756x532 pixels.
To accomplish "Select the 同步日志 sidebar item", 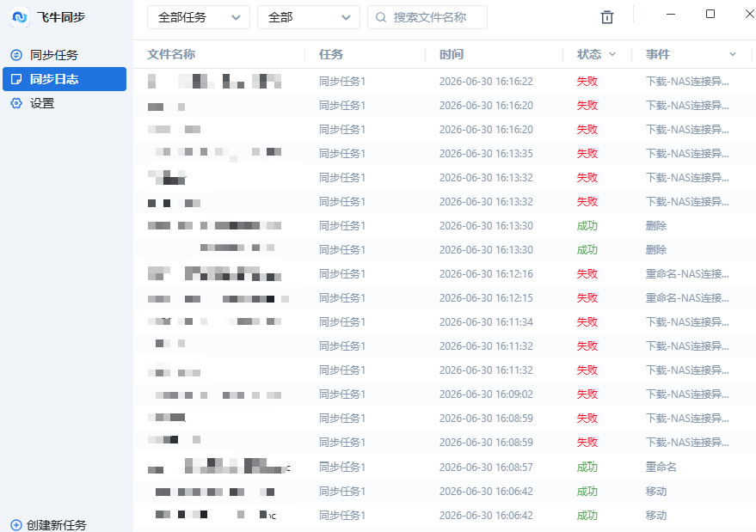I will click(x=65, y=79).
